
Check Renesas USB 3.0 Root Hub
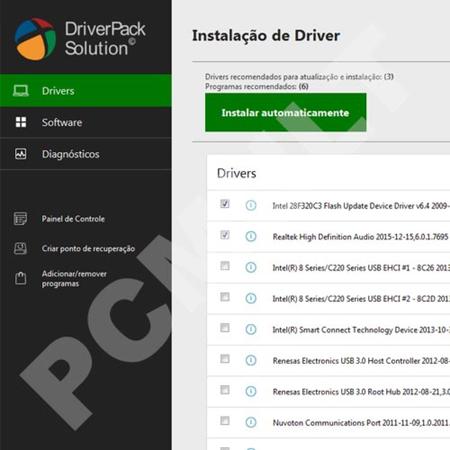click(x=225, y=390)
